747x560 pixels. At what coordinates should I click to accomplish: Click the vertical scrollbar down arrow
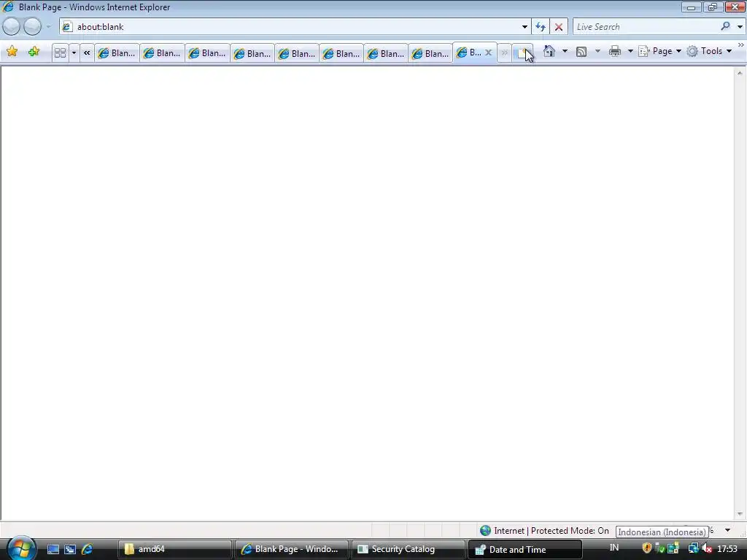[x=740, y=514]
